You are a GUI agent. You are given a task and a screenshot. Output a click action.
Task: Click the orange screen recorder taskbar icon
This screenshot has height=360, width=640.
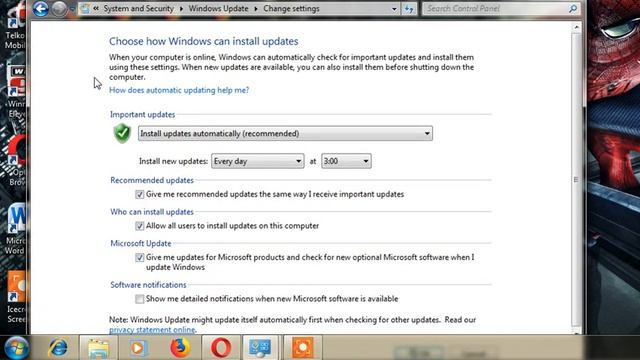coord(302,348)
